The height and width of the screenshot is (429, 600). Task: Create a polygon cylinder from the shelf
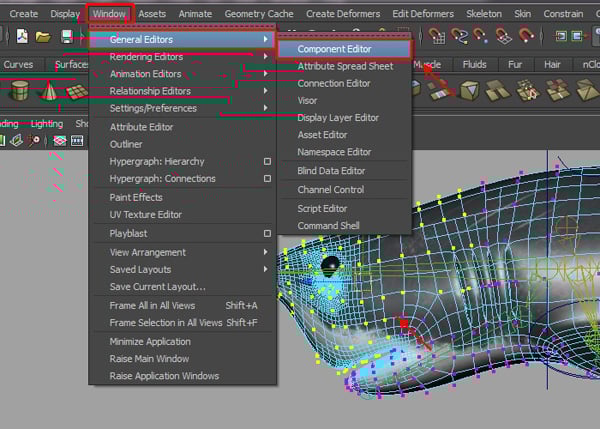19,92
